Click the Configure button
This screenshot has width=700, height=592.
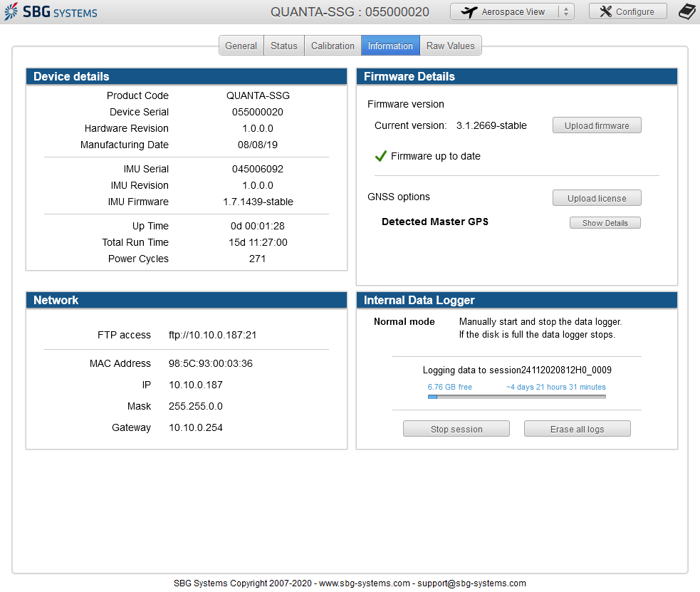click(627, 11)
